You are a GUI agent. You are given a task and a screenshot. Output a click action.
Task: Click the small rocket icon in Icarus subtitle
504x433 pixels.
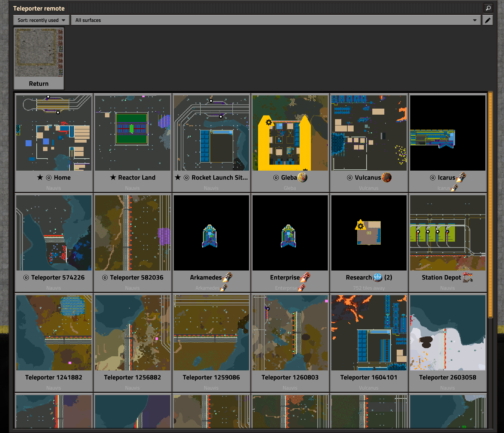[454, 188]
